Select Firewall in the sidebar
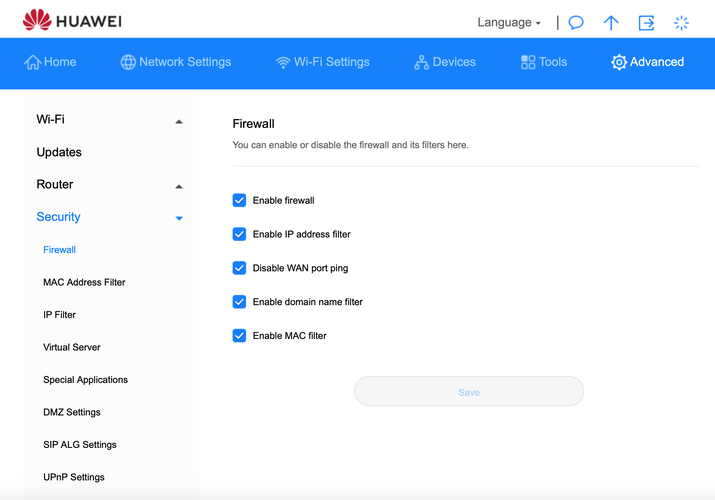Image resolution: width=715 pixels, height=500 pixels. pyautogui.click(x=59, y=250)
